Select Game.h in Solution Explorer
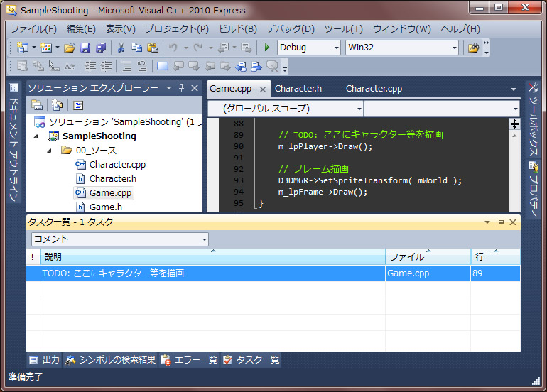Screen dimensions: 547x392 click(106, 207)
